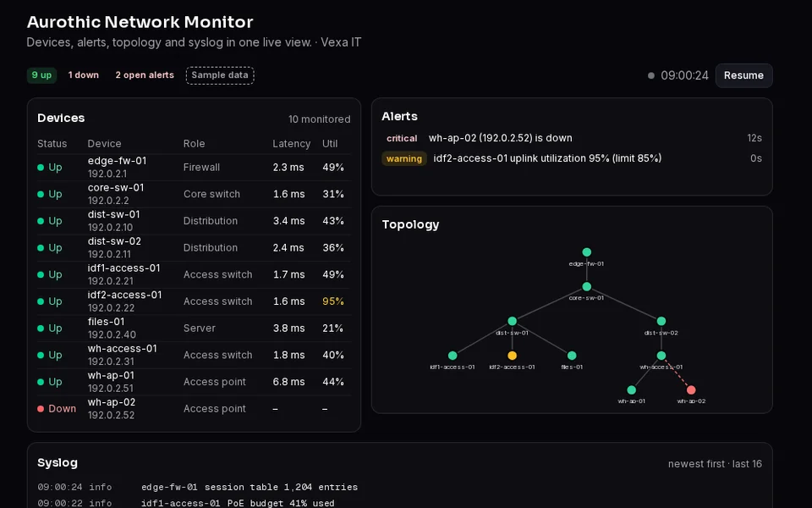
Task: Select the files-01 device name in table
Action: [107, 322]
